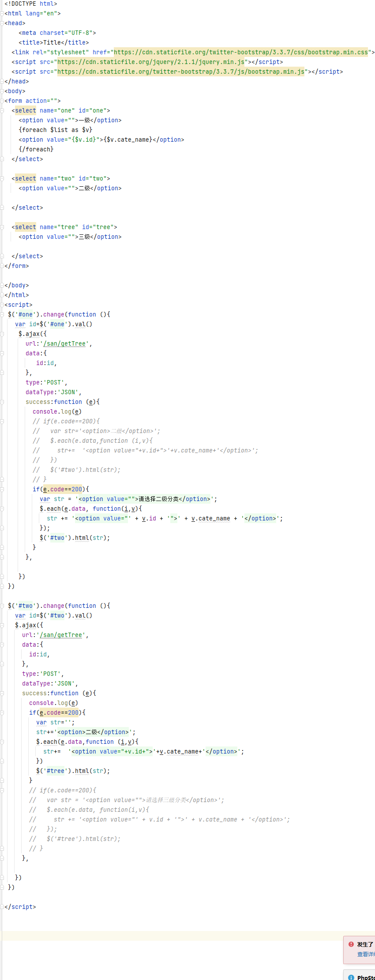Screen dimensions: 375x980
Task: Follow the first '/san/getTree' url reference
Action: tap(64, 343)
